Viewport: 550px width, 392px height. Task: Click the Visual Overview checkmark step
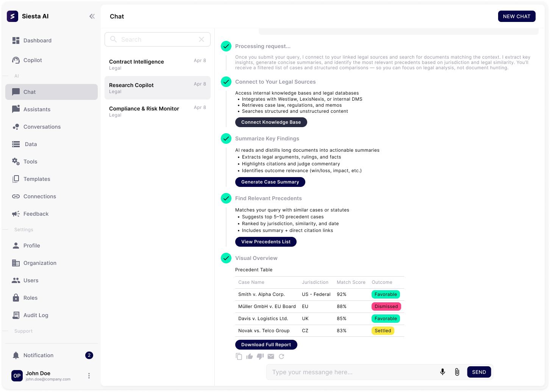tap(226, 258)
